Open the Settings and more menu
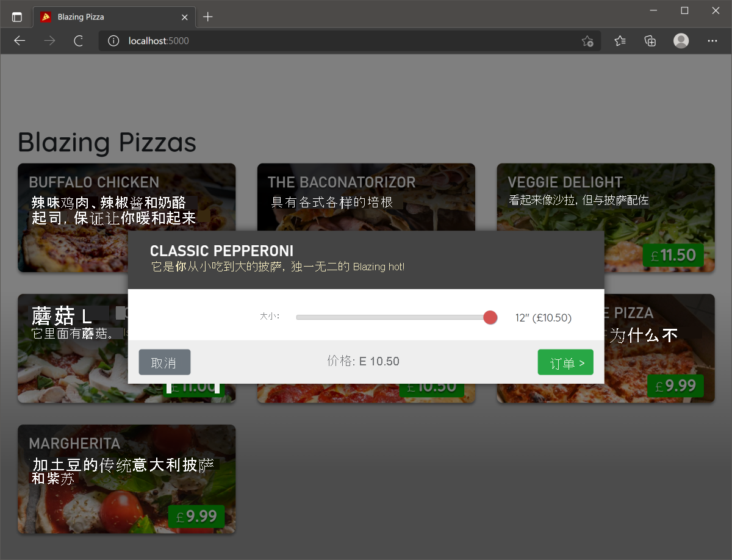This screenshot has width=732, height=560. click(x=712, y=41)
